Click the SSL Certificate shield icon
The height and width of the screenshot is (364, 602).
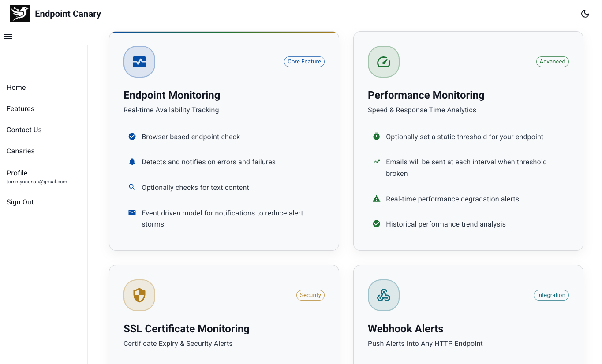tap(139, 295)
